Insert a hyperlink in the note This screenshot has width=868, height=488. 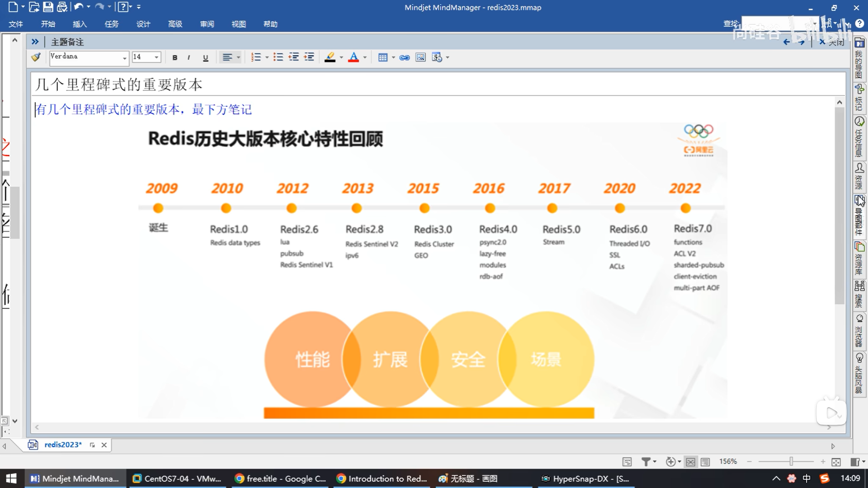[x=405, y=57]
